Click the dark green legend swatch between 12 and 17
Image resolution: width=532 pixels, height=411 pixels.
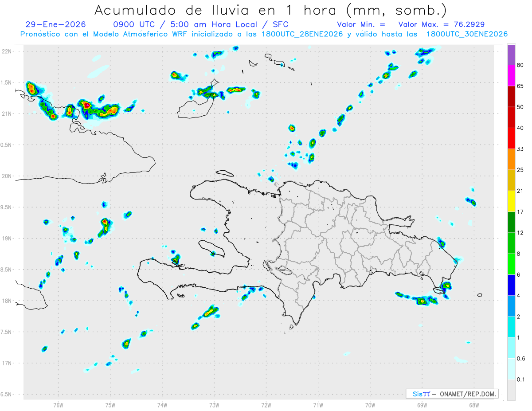pos(511,222)
